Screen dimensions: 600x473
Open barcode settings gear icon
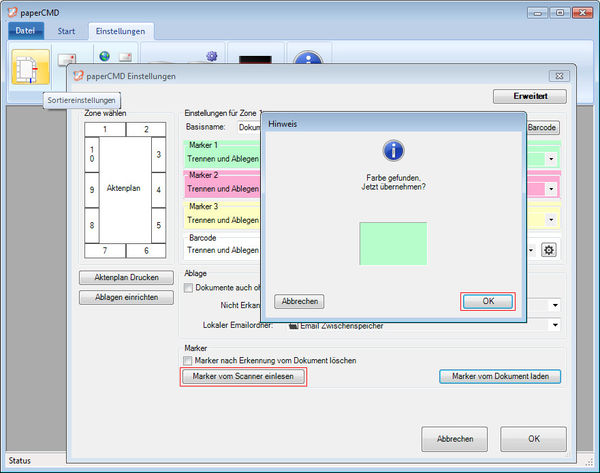(x=549, y=250)
